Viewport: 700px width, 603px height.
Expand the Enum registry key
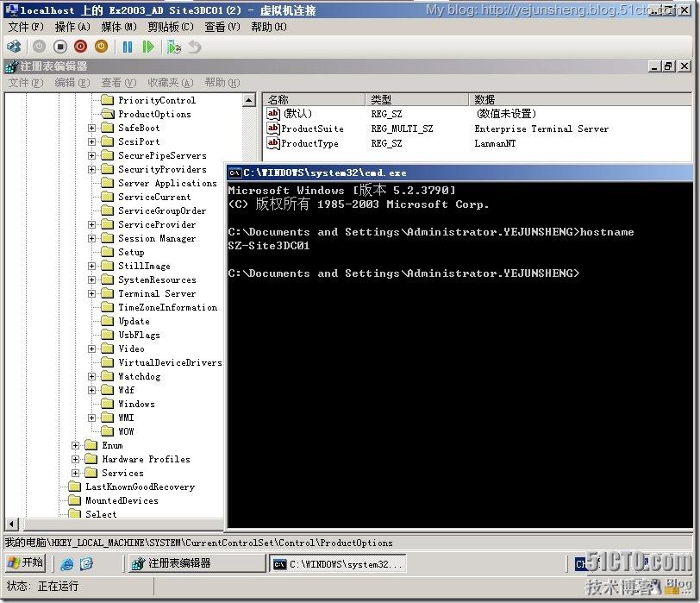click(x=76, y=446)
